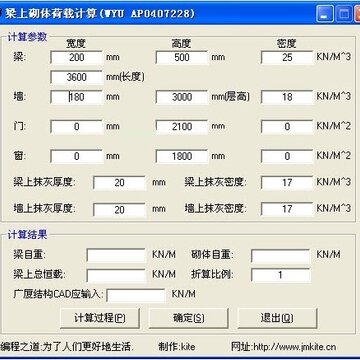Focus the window density input field
The height and width of the screenshot is (360, 360).
pyautogui.click(x=287, y=156)
